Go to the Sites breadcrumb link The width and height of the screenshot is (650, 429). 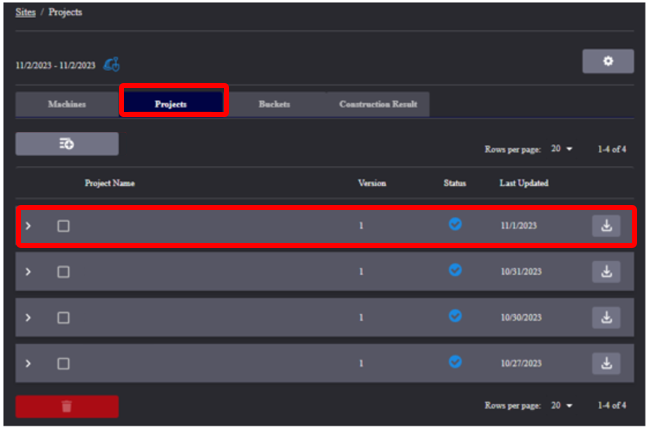[26, 12]
